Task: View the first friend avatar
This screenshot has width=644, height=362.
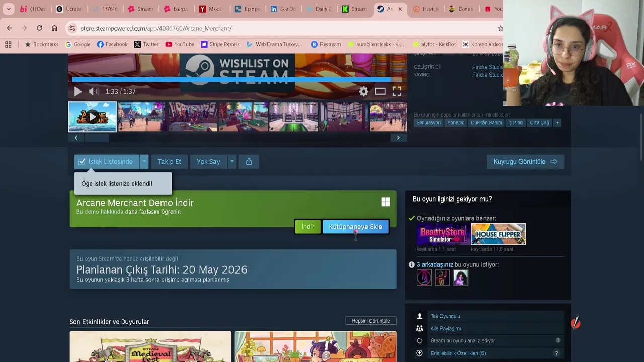Action: tap(424, 278)
